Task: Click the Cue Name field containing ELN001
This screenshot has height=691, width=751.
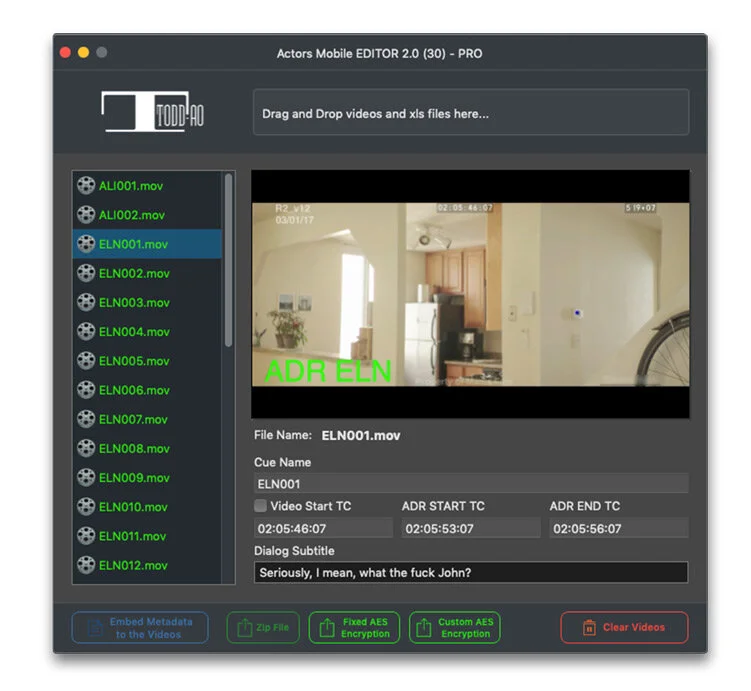Action: point(471,484)
